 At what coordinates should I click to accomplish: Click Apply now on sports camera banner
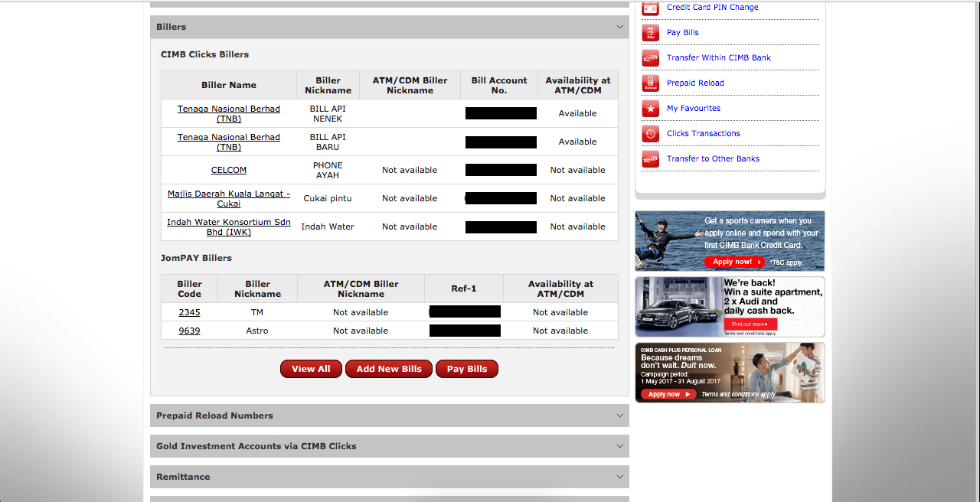pyautogui.click(x=734, y=262)
